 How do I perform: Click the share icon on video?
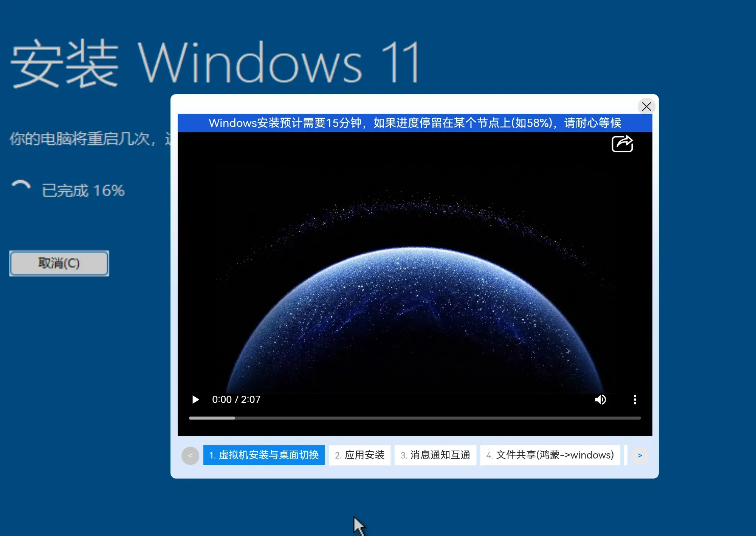[x=622, y=144]
